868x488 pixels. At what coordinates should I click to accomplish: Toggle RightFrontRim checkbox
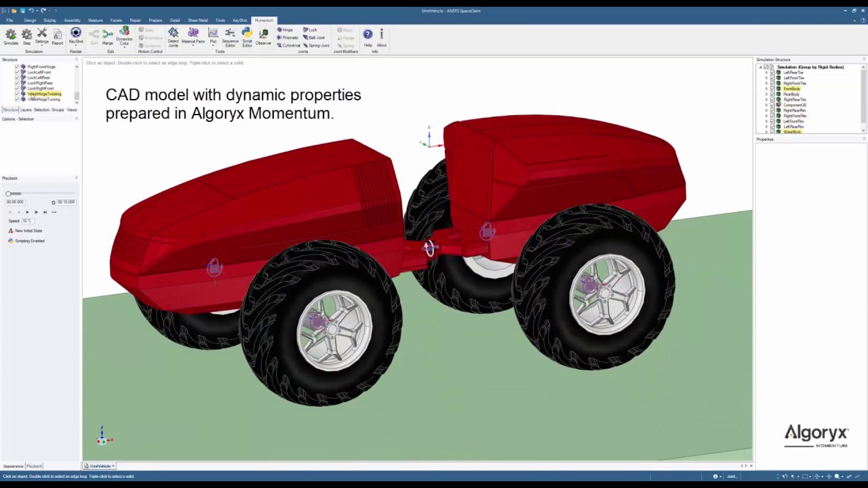(772, 116)
